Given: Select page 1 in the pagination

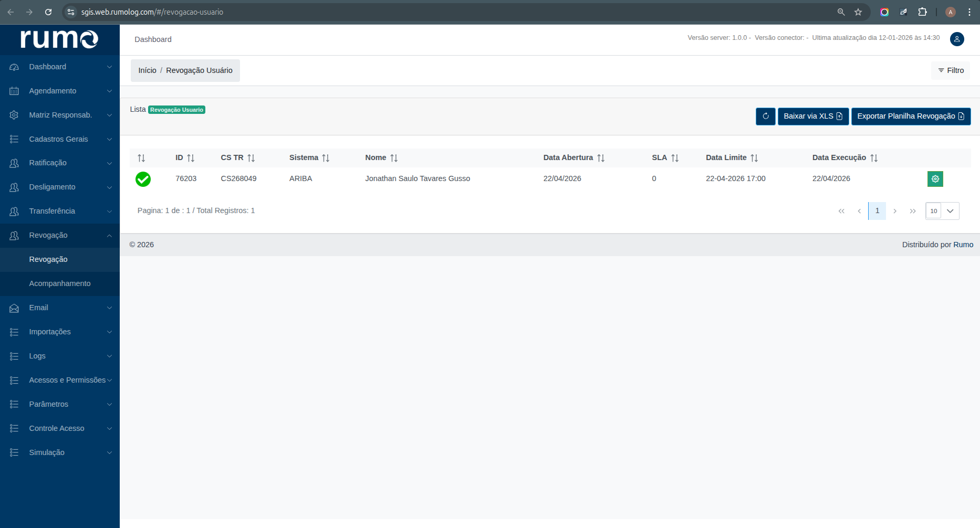Looking at the screenshot, I should click(x=877, y=211).
